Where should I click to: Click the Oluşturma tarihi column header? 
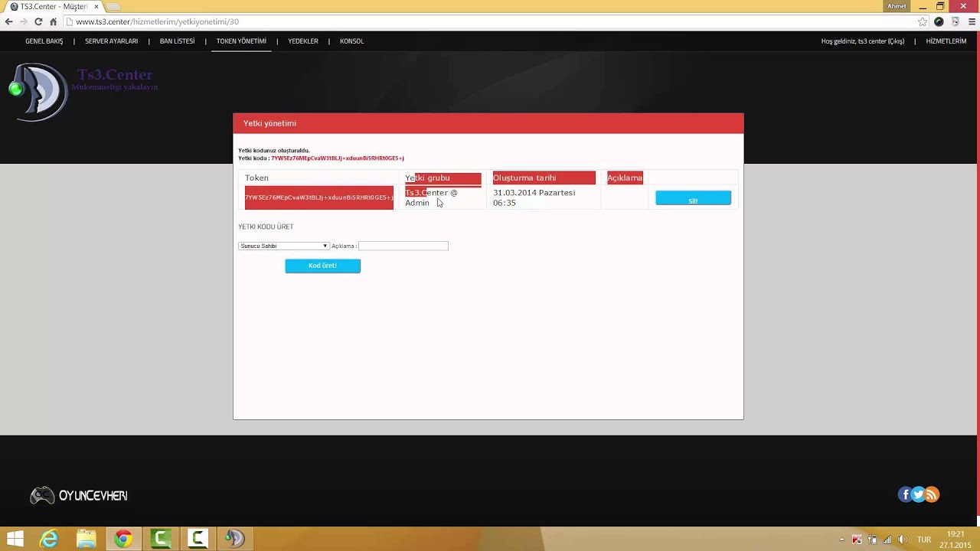[544, 178]
